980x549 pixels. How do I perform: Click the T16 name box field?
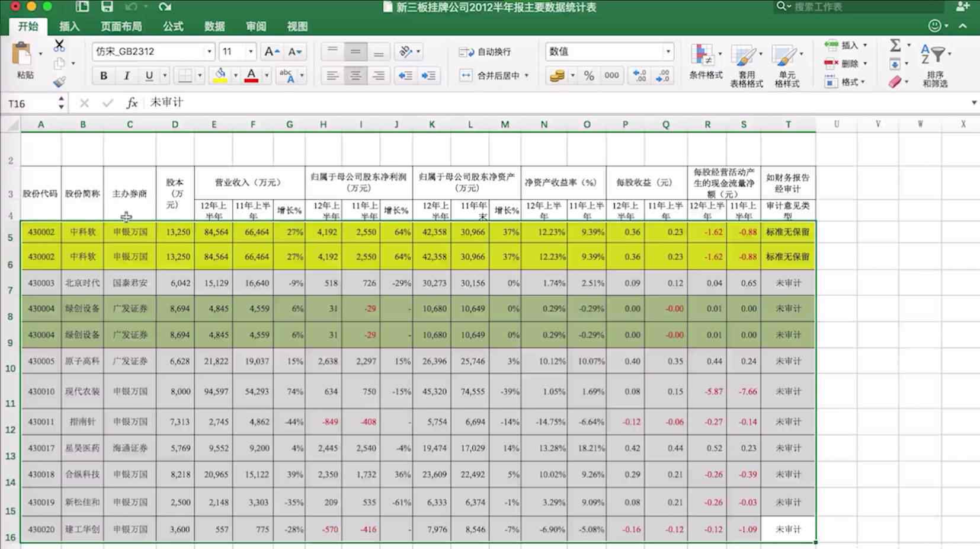(30, 104)
